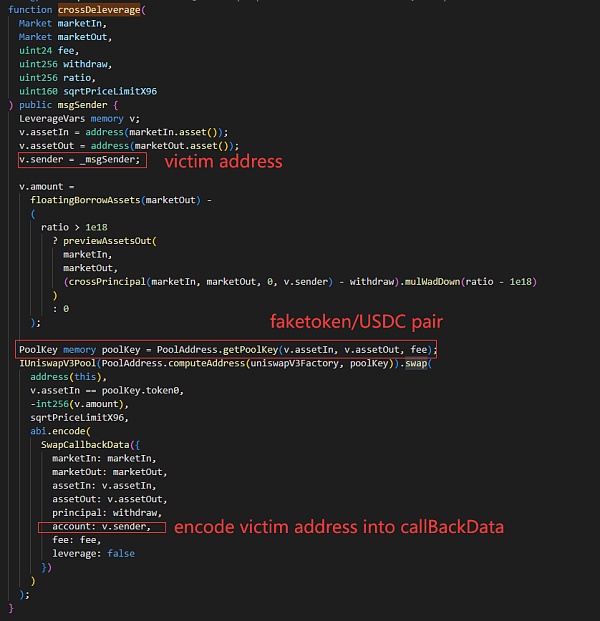Click the boxed v.sender = _msgSender line

point(82,160)
